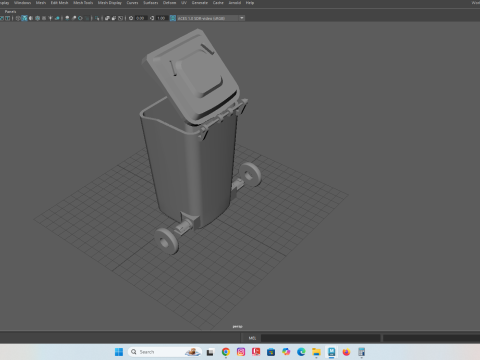480x360 pixels.
Task: Open Calculator from taskbar
Action: (x=362, y=352)
